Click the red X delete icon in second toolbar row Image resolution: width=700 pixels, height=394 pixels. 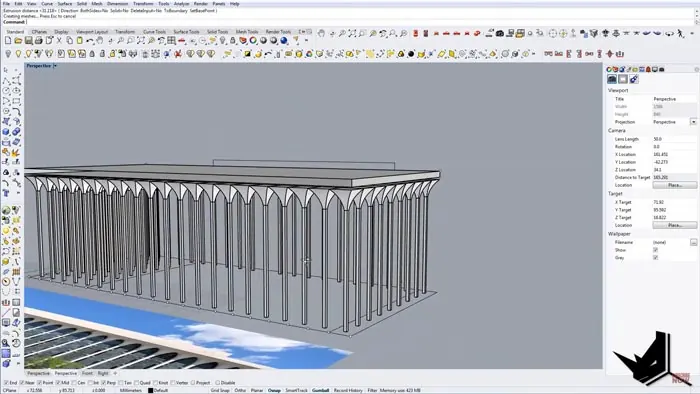click(x=178, y=54)
